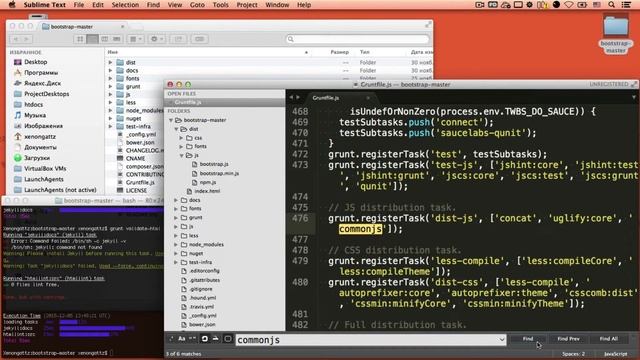
Task: Open the Apple menu
Action: (12, 5)
